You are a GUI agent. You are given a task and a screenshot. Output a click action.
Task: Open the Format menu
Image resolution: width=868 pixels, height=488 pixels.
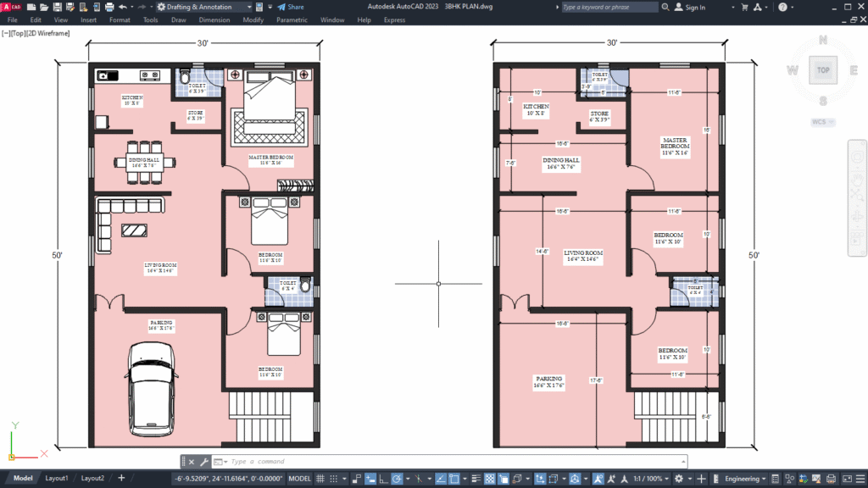click(120, 20)
